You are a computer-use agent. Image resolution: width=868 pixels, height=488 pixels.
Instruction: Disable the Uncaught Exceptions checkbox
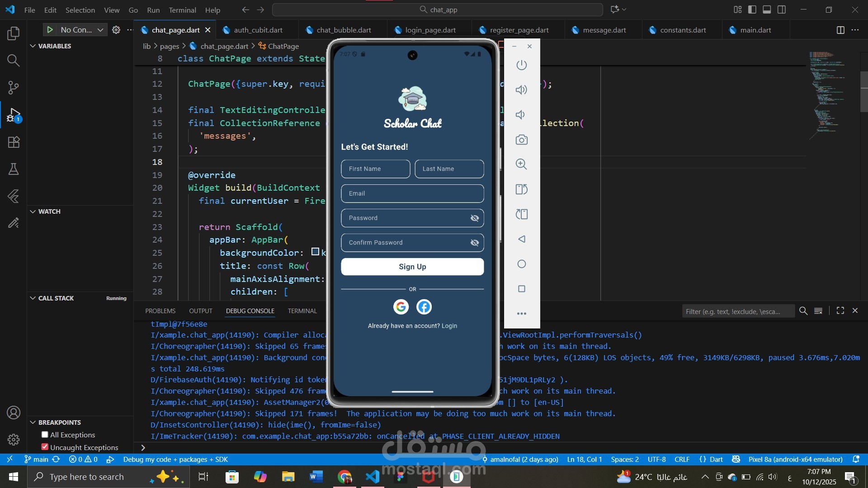point(45,447)
